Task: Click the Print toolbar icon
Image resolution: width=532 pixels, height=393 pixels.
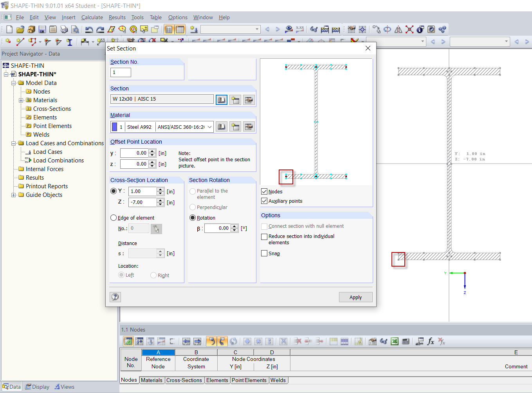Action: pyautogui.click(x=64, y=29)
